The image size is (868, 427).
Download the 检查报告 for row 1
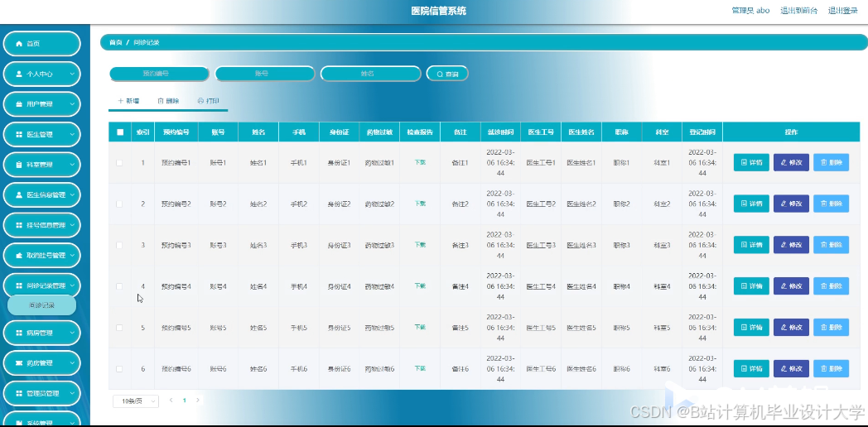[x=420, y=163]
